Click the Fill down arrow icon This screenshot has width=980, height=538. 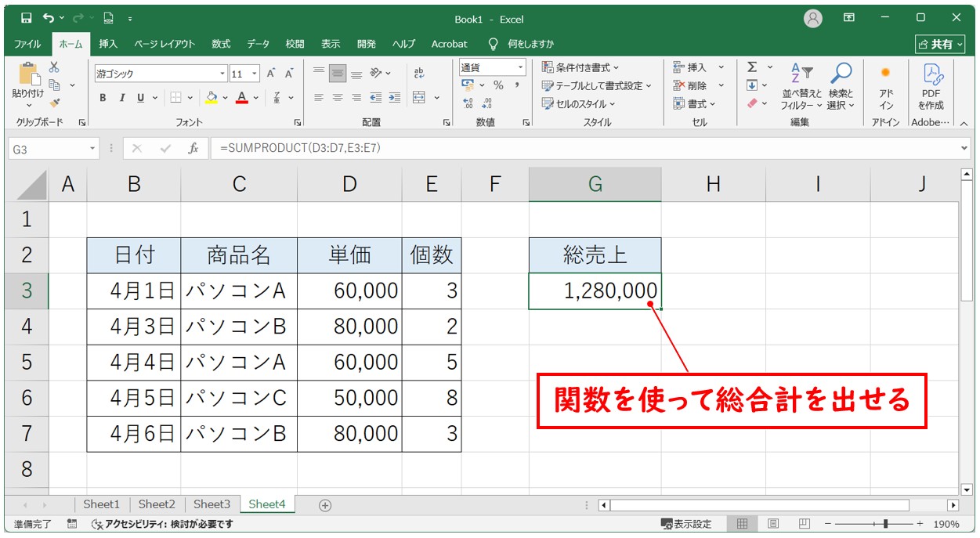click(752, 85)
